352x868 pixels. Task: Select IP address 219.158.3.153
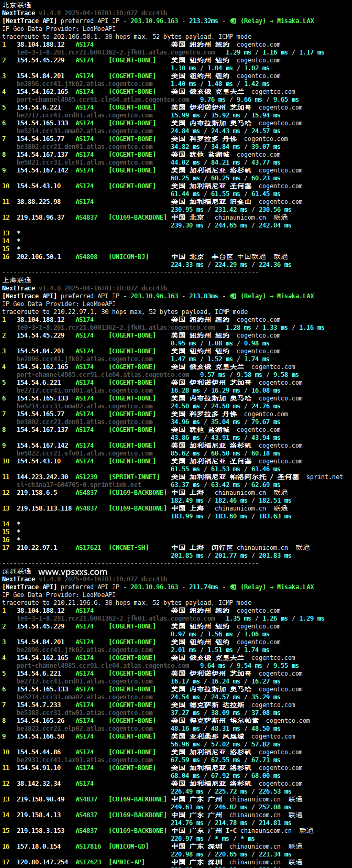click(x=41, y=831)
